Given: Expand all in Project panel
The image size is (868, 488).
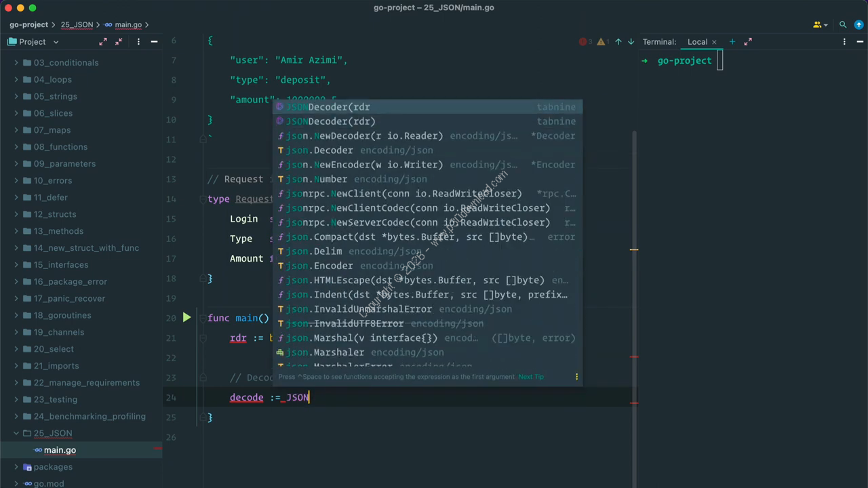Looking at the screenshot, I should point(103,42).
